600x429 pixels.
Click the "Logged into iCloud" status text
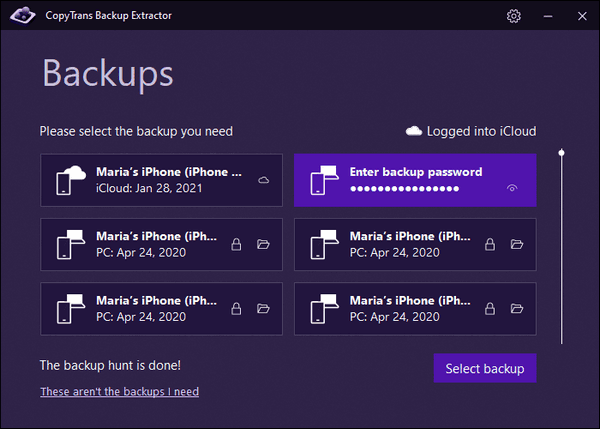tap(481, 131)
